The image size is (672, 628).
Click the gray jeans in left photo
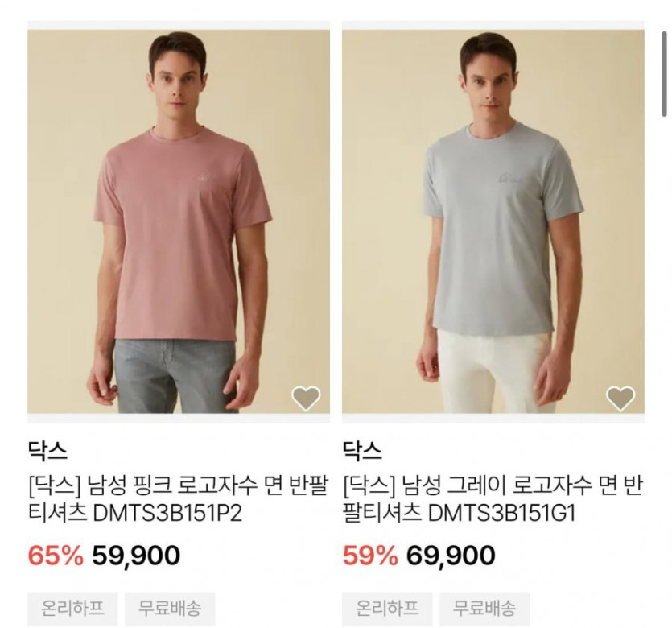click(175, 376)
